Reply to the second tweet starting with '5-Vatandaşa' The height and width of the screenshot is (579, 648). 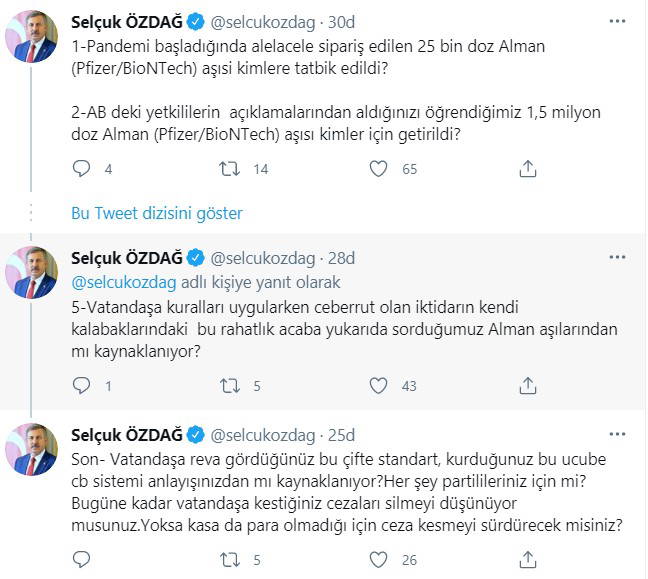(82, 385)
